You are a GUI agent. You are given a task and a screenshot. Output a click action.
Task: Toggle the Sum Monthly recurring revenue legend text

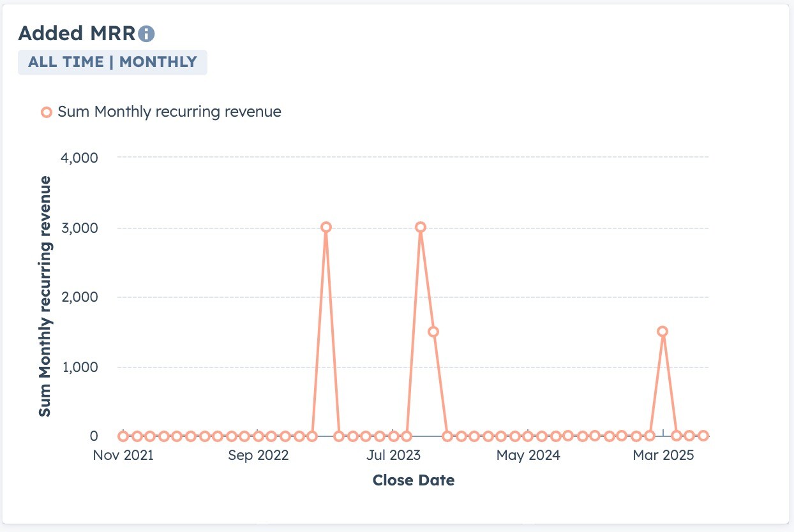[x=169, y=112]
